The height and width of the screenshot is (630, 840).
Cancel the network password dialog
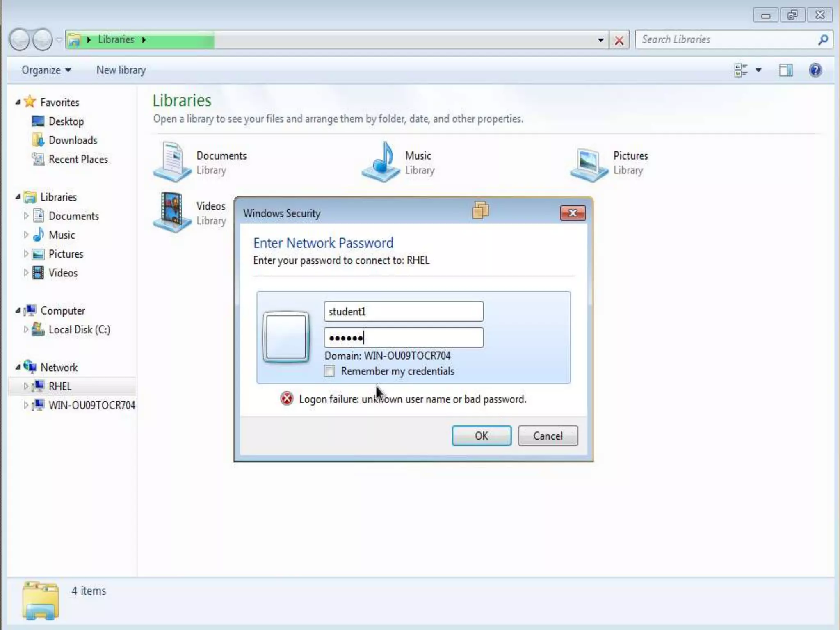pyautogui.click(x=548, y=436)
